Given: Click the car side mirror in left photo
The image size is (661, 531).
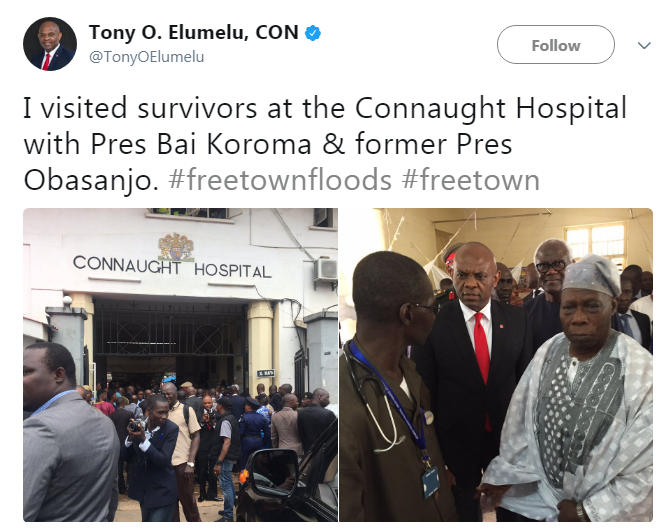Looking at the screenshot, I should click(x=270, y=475).
